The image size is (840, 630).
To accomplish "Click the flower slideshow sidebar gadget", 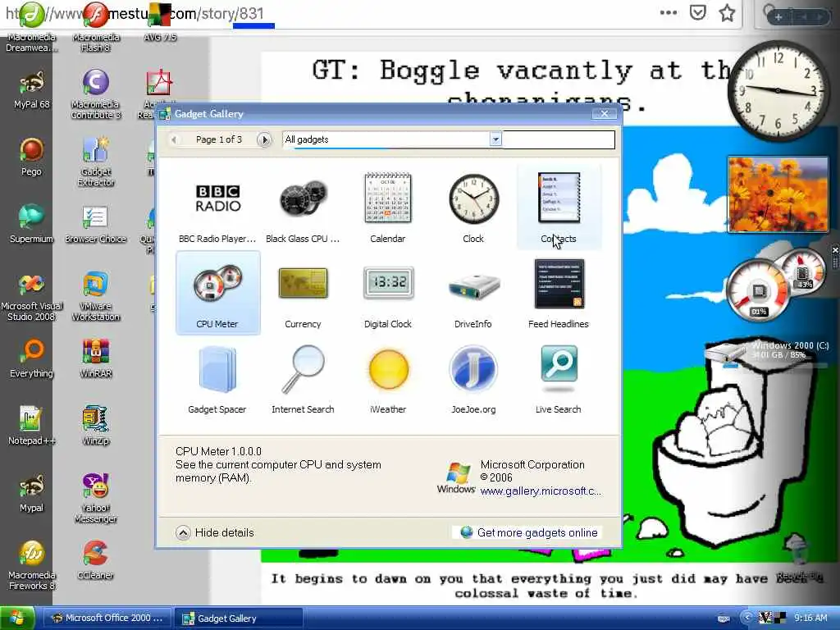I will [x=778, y=194].
